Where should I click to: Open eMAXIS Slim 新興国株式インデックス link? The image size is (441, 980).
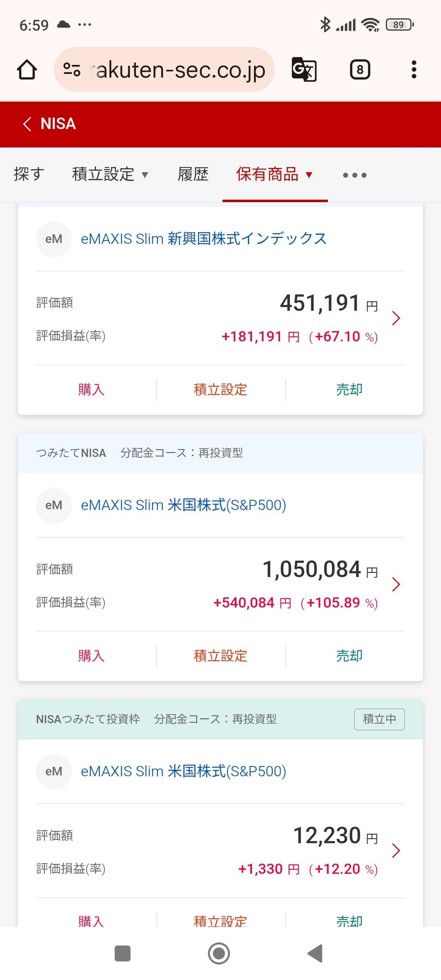click(x=203, y=239)
